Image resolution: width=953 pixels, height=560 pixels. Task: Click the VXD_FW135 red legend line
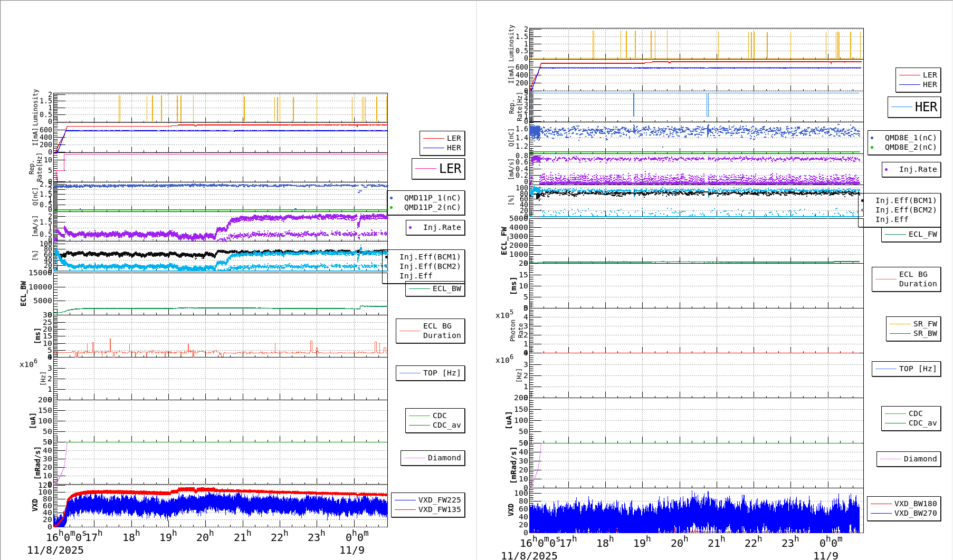pyautogui.click(x=405, y=509)
